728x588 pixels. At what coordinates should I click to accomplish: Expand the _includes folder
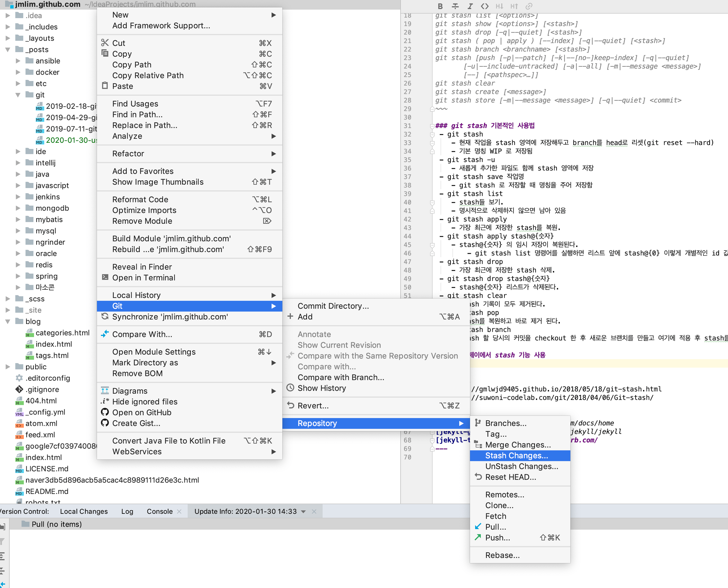tap(7, 27)
